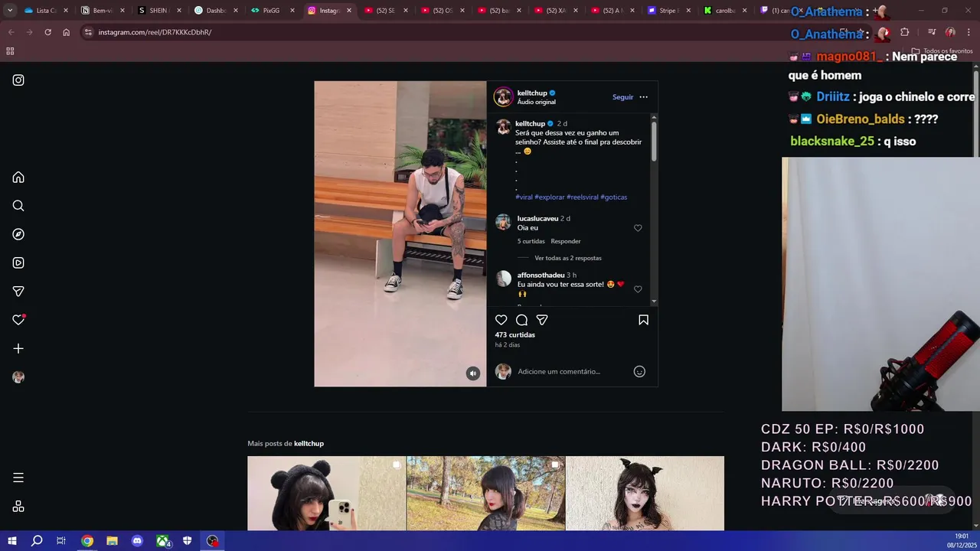Focus the Adicione um comentário field
The height and width of the screenshot is (551, 980).
click(571, 371)
